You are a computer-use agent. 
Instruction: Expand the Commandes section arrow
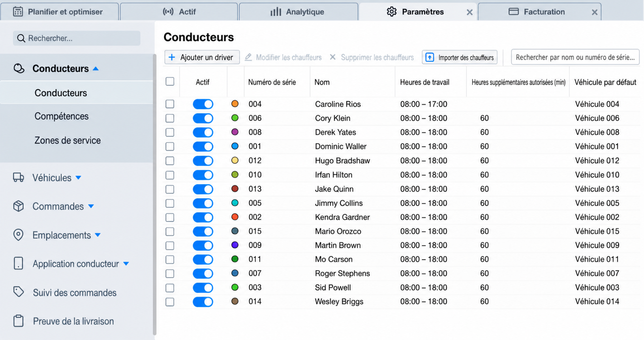tap(91, 206)
